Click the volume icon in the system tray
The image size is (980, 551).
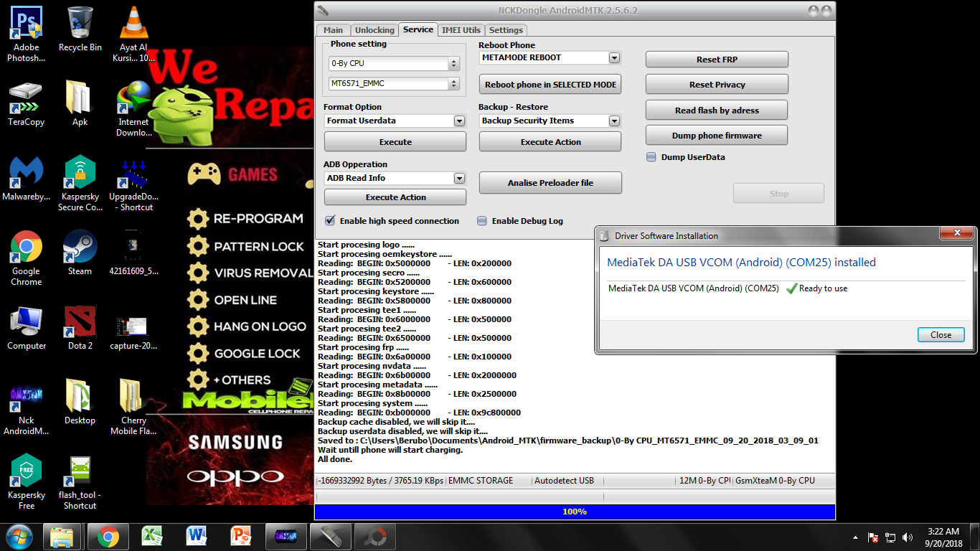pyautogui.click(x=908, y=537)
